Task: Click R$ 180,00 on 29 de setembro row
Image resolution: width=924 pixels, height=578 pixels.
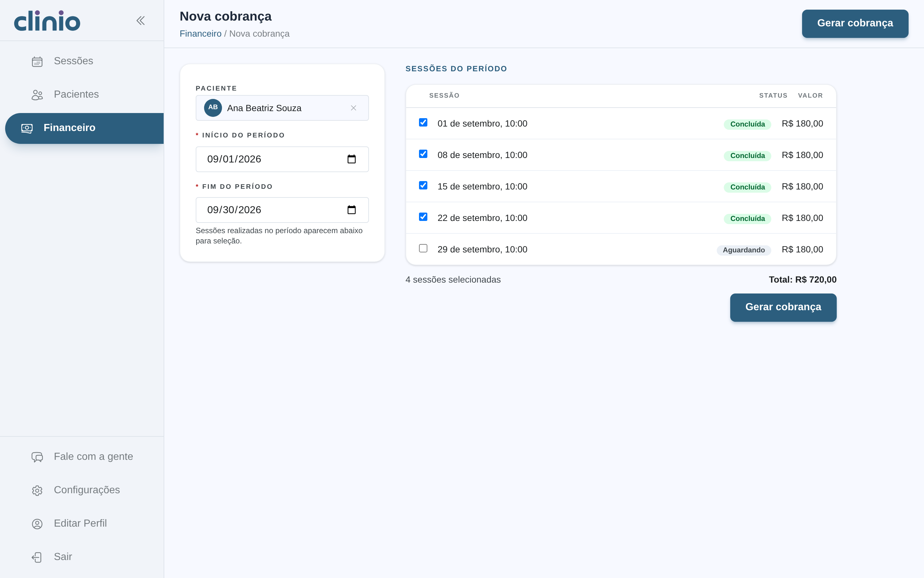Action: 802,249
